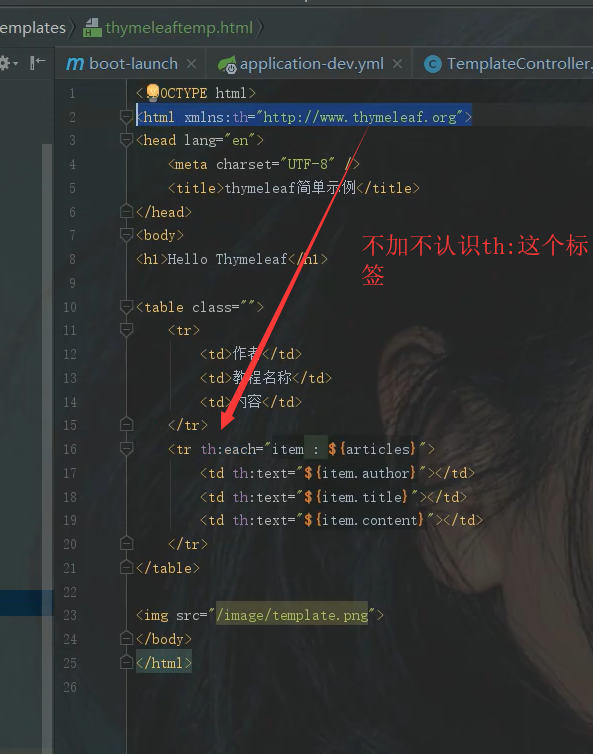This screenshot has height=754, width=593.
Task: Click the ${item.content} expression
Action: (364, 520)
